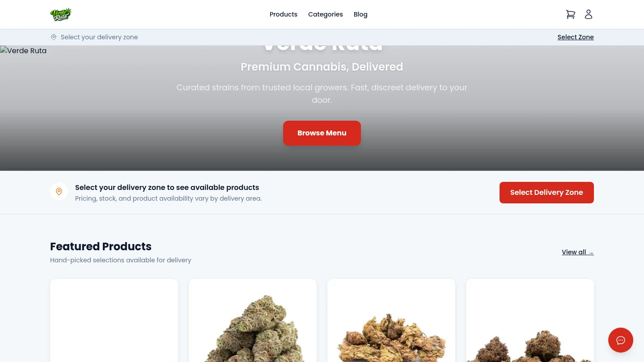Go to the Blog page
The width and height of the screenshot is (644, 362).
click(x=360, y=14)
